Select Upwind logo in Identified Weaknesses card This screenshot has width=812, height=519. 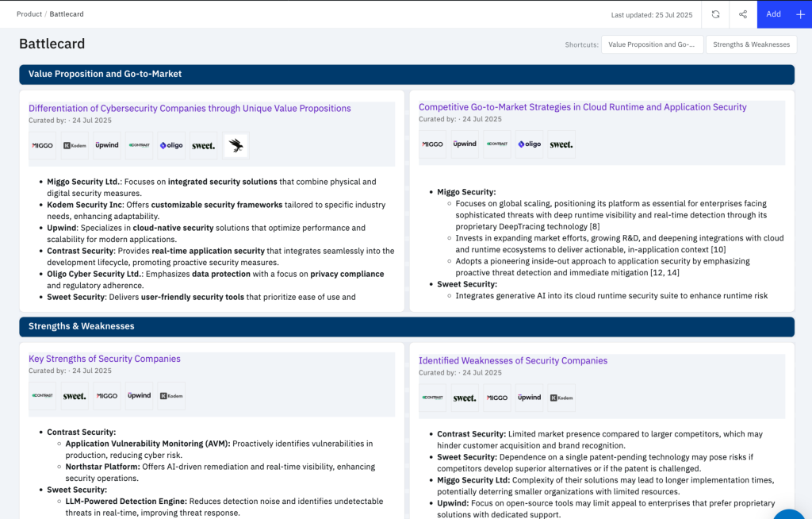(x=529, y=398)
